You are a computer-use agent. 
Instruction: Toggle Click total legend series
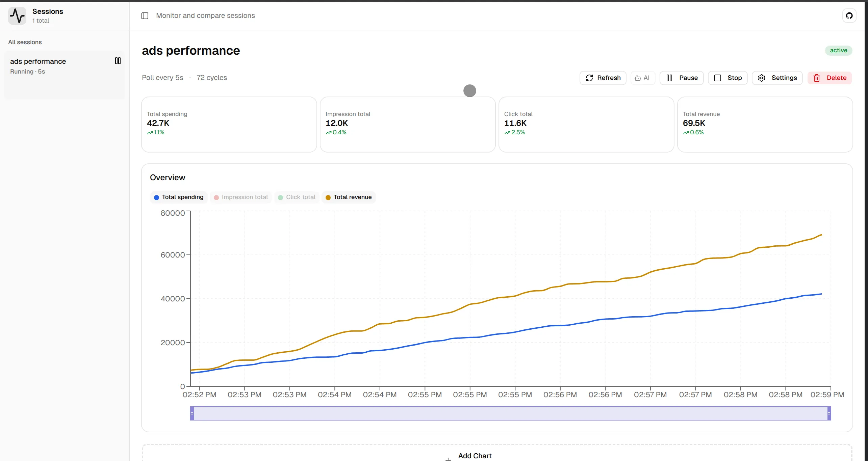[297, 197]
